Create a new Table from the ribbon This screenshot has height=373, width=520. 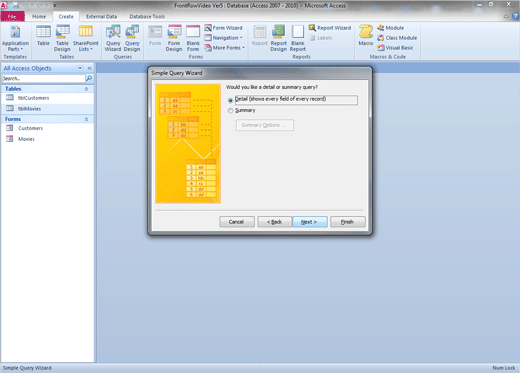pos(43,36)
